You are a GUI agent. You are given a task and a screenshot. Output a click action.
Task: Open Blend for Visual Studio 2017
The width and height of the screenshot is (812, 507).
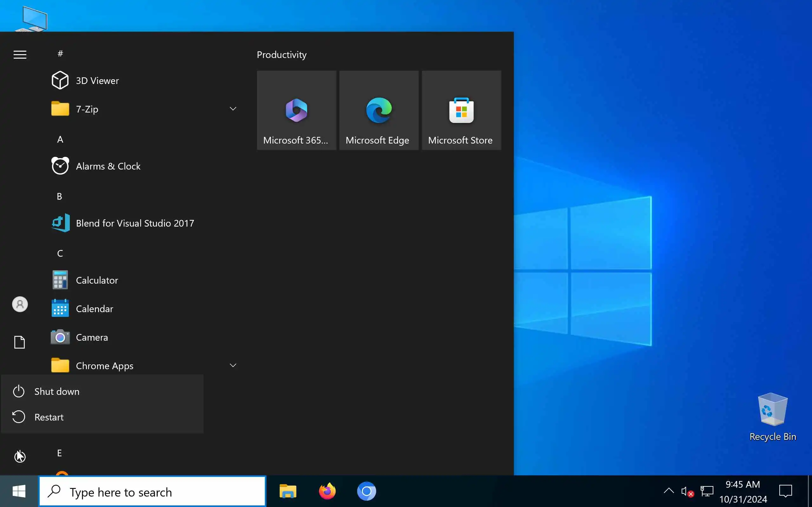134,223
